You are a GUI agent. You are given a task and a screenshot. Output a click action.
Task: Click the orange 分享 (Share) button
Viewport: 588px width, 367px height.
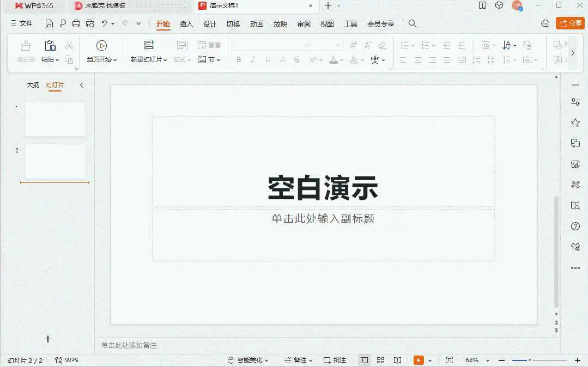point(570,23)
